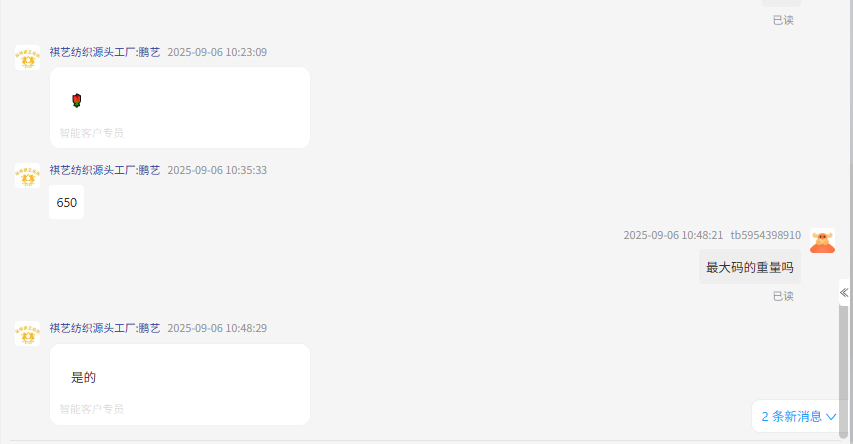Select the 是的 reply bubble
The width and height of the screenshot is (853, 444).
tap(180, 384)
